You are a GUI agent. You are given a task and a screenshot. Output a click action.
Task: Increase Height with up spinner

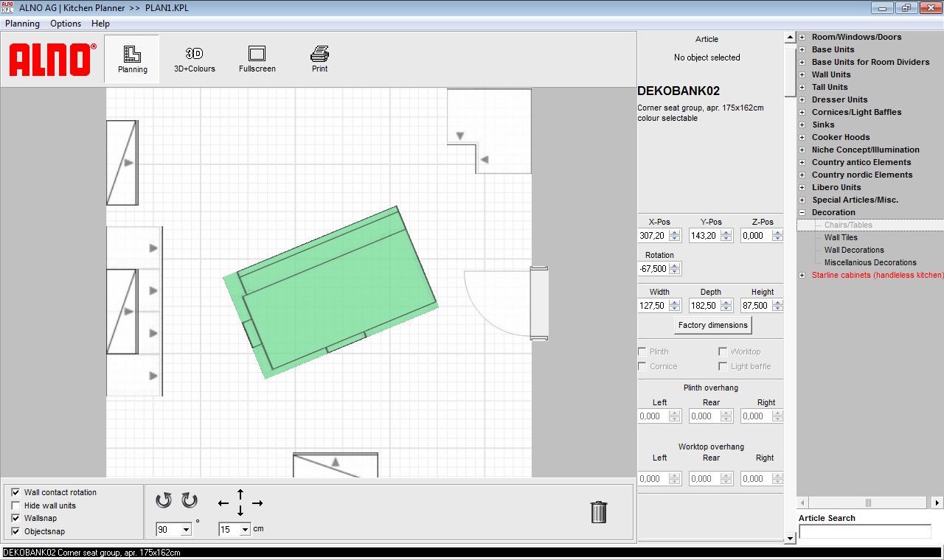(778, 302)
